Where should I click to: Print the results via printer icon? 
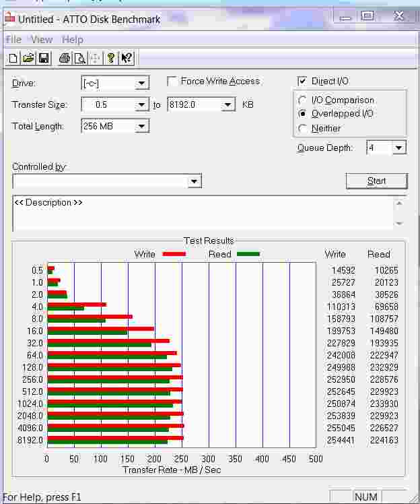pyautogui.click(x=65, y=58)
